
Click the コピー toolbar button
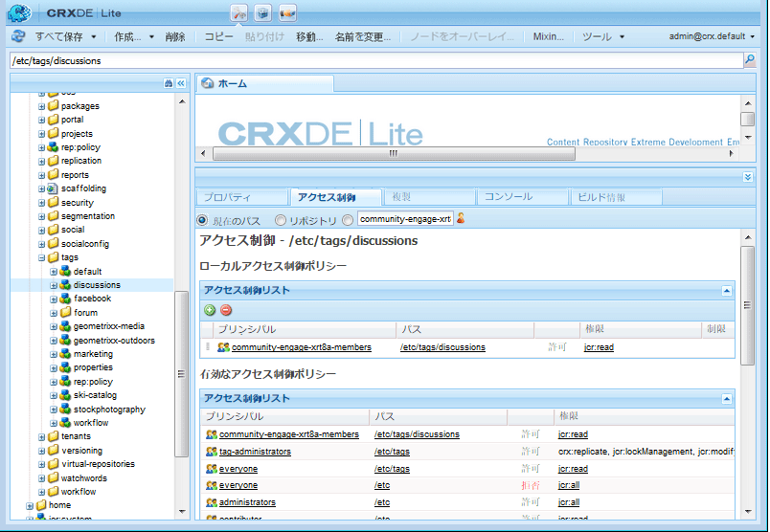point(219,36)
